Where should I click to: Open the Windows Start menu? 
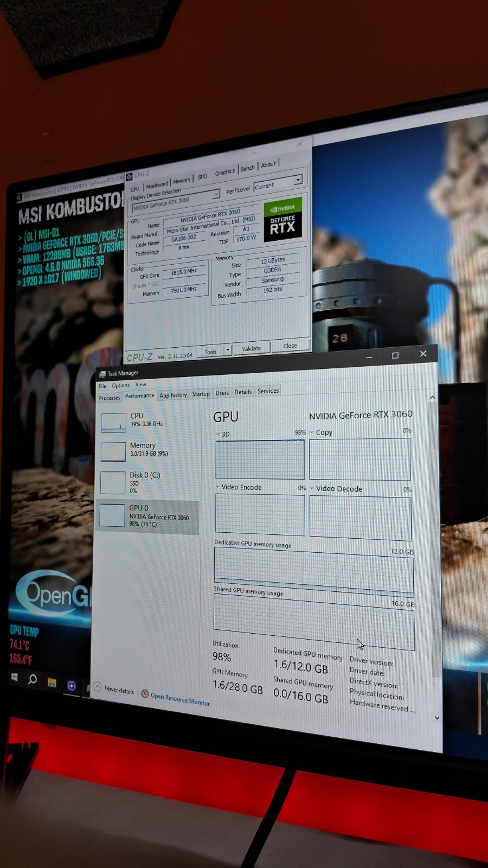coord(15,677)
